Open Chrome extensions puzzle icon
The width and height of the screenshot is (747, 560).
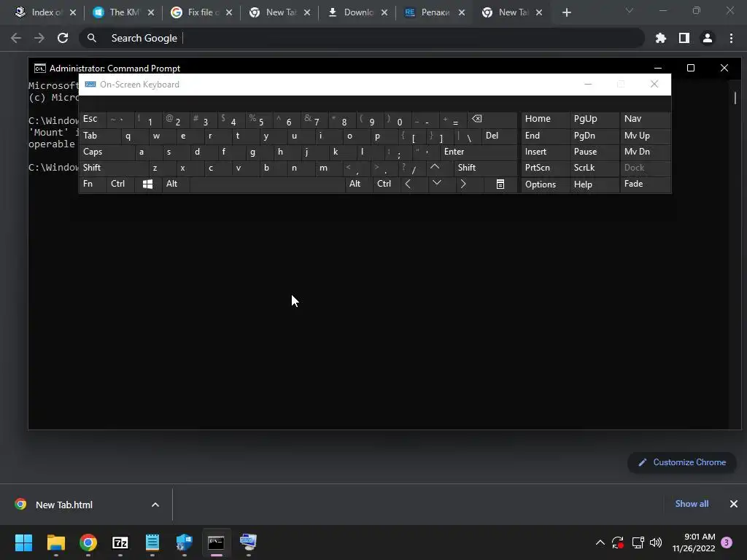[661, 38]
